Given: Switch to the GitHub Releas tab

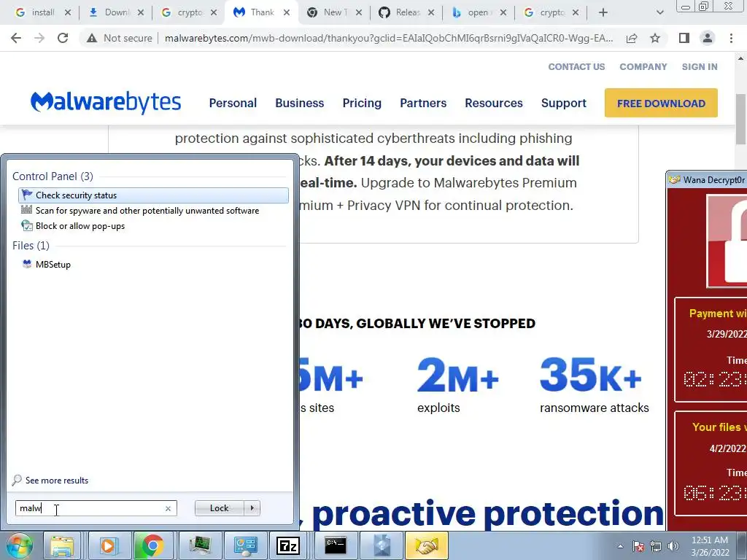Looking at the screenshot, I should coord(400,12).
